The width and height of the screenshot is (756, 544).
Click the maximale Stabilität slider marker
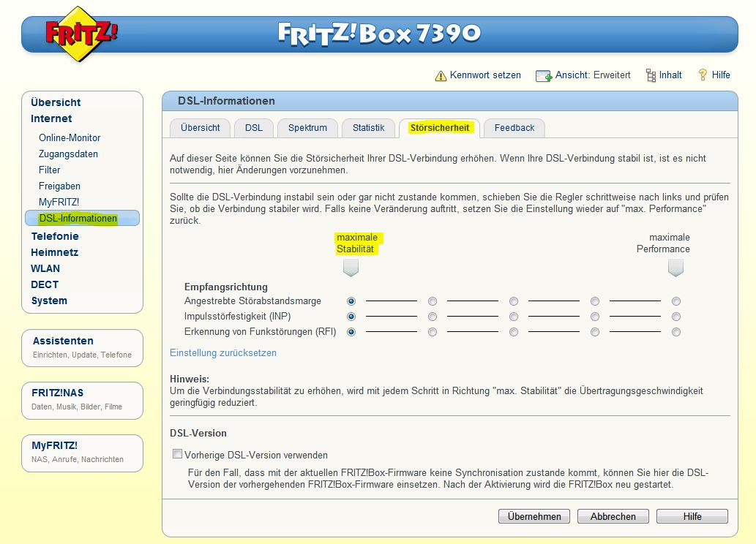[351, 268]
